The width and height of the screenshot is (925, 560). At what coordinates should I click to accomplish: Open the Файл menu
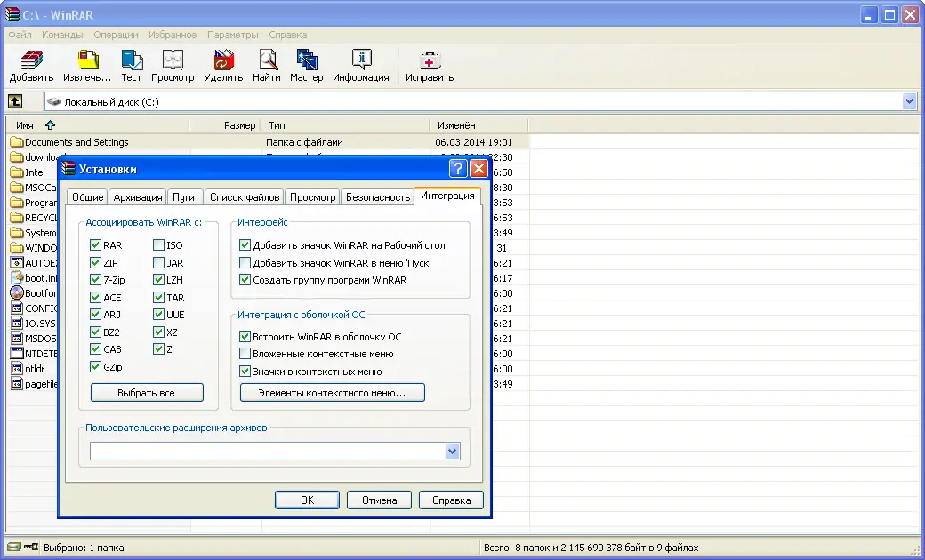[20, 35]
